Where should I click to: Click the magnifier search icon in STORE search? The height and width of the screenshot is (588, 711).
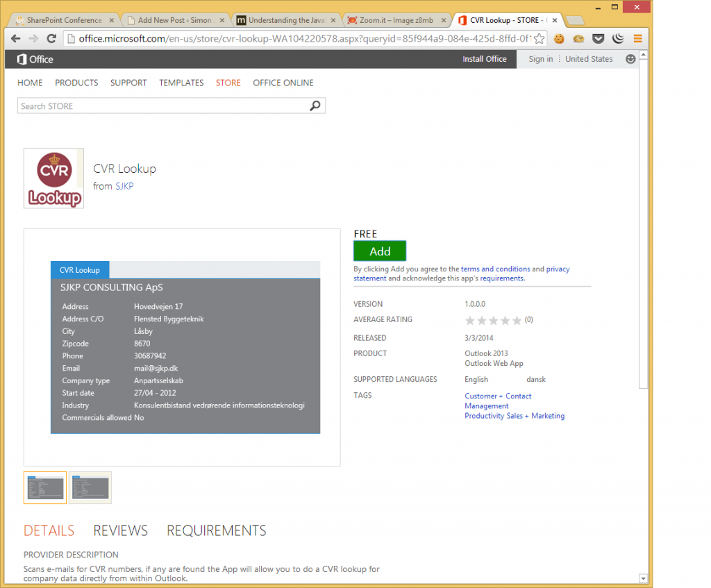(x=315, y=106)
